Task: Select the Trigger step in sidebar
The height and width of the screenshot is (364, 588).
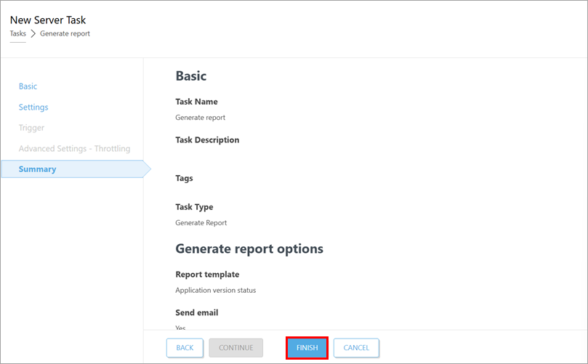Action: click(31, 128)
